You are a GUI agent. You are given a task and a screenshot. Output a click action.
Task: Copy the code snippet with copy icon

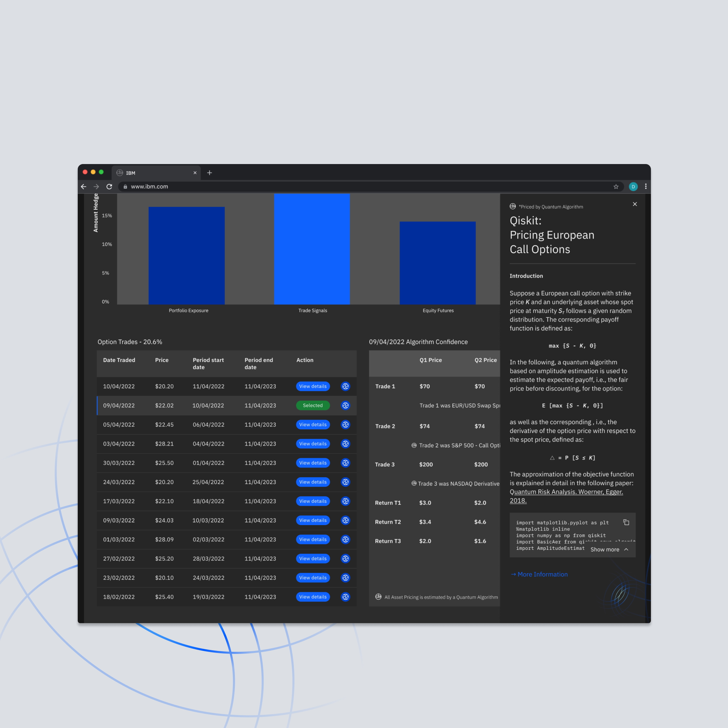(x=626, y=522)
